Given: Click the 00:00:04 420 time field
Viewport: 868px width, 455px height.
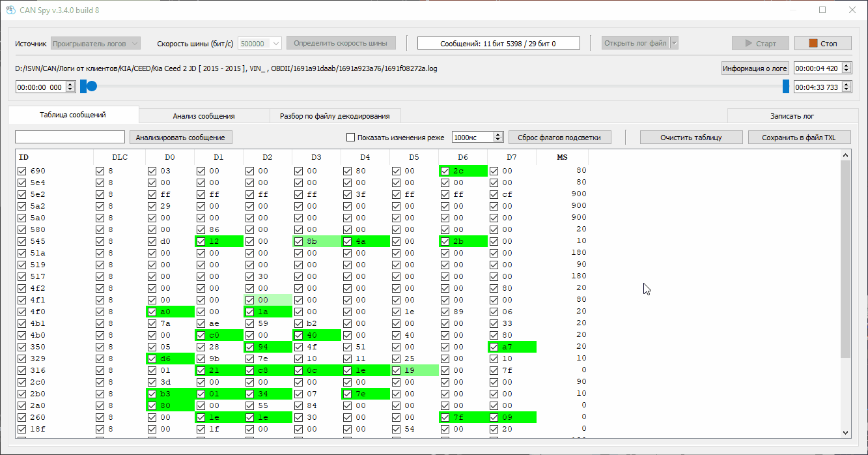Looking at the screenshot, I should click(x=818, y=68).
